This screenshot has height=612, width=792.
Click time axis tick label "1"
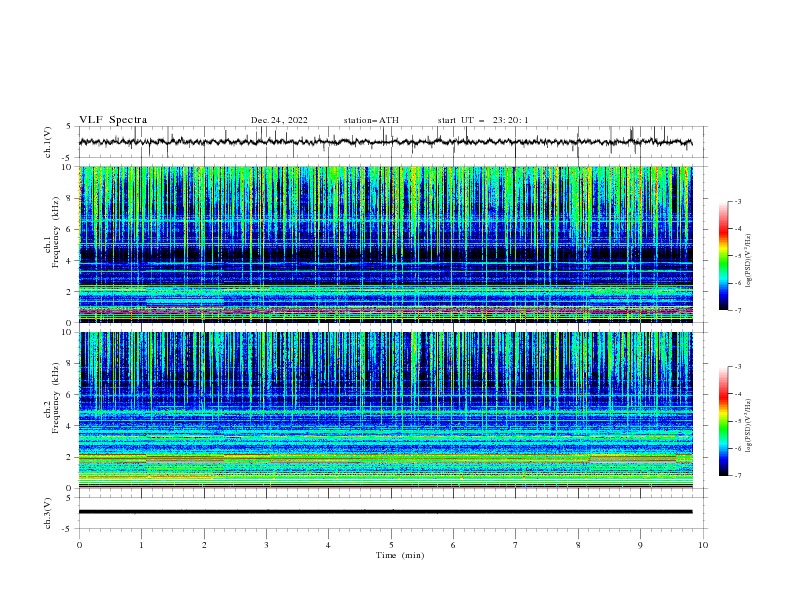click(x=141, y=545)
